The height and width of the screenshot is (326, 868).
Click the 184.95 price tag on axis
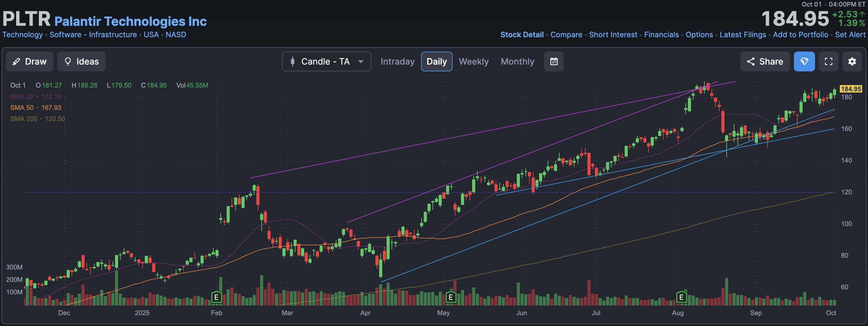[x=850, y=89]
